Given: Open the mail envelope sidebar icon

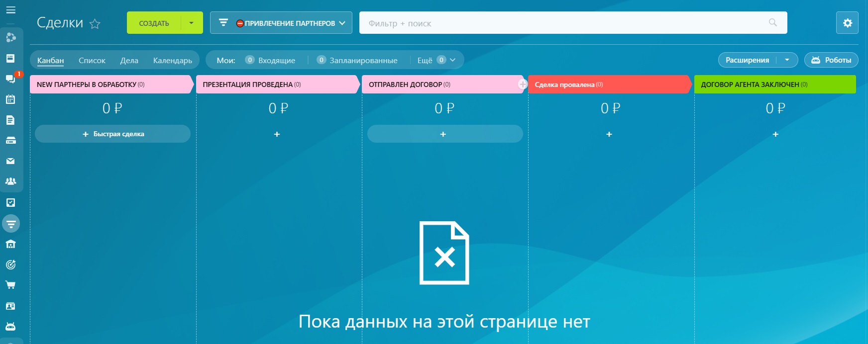Looking at the screenshot, I should [x=10, y=161].
